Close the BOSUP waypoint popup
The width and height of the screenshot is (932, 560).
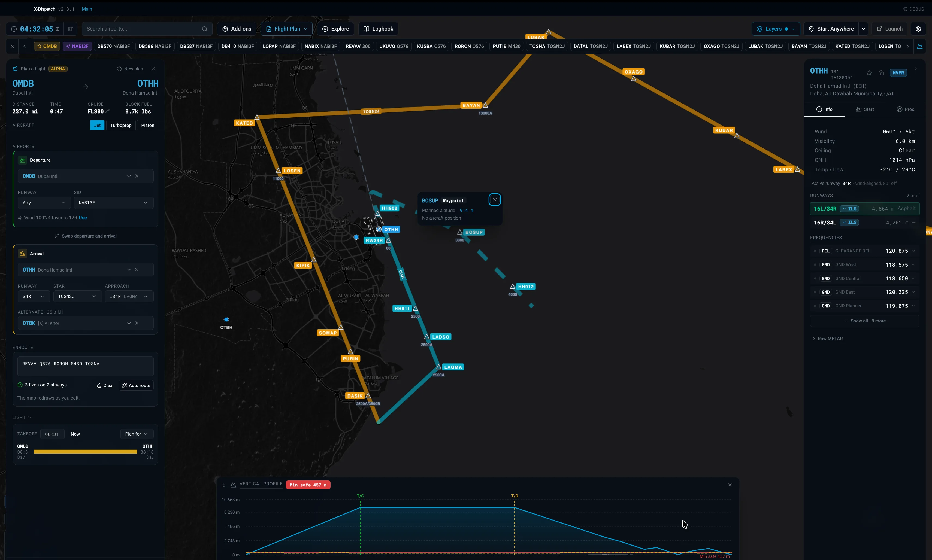[x=495, y=200]
